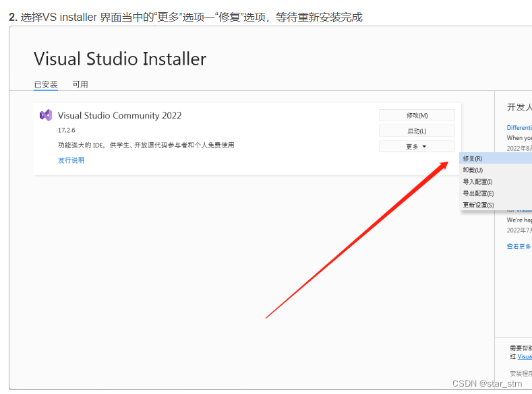Open the 更多 dropdown button
This screenshot has height=394, width=532.
point(417,146)
